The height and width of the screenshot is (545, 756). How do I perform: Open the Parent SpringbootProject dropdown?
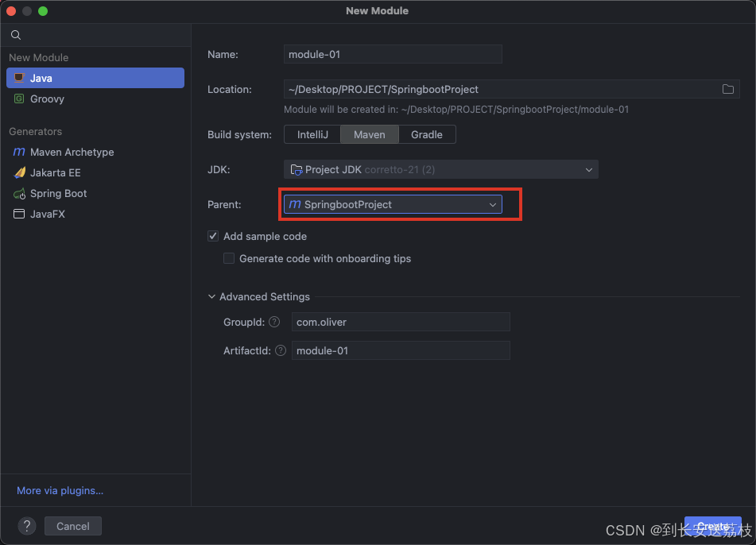coord(393,204)
